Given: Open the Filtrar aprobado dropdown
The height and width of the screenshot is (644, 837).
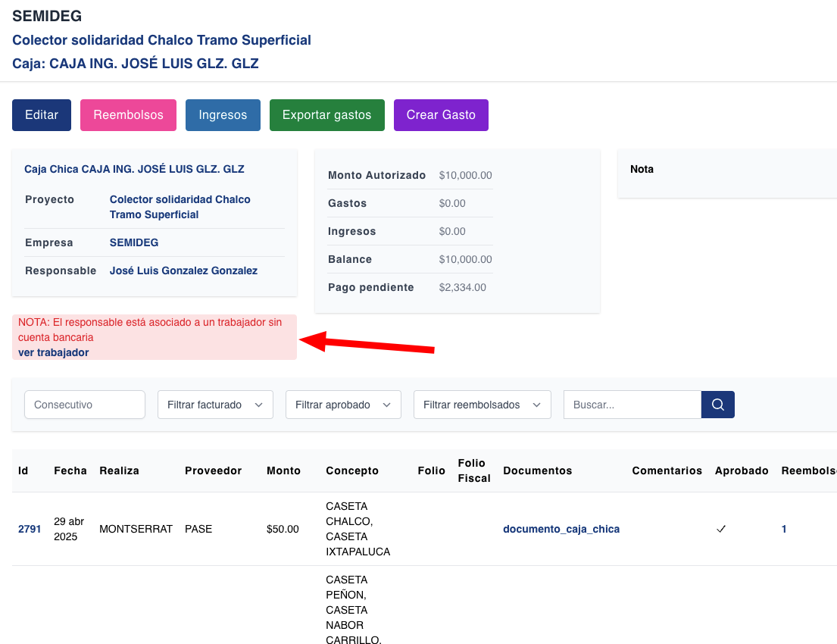Looking at the screenshot, I should [x=343, y=405].
